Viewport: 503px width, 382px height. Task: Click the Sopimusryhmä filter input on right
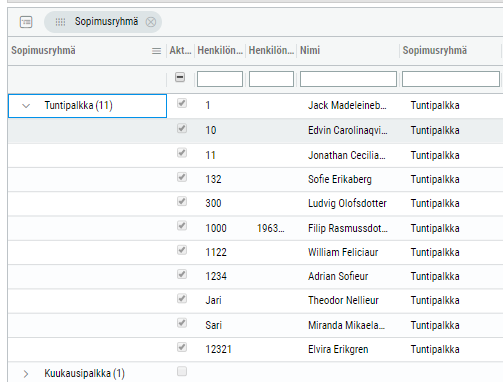[451, 79]
